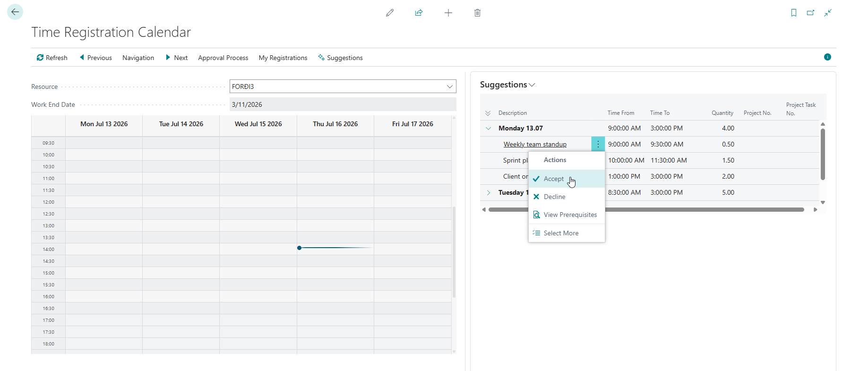Open the share icon
Screen dimensions: 868x371
click(x=419, y=13)
